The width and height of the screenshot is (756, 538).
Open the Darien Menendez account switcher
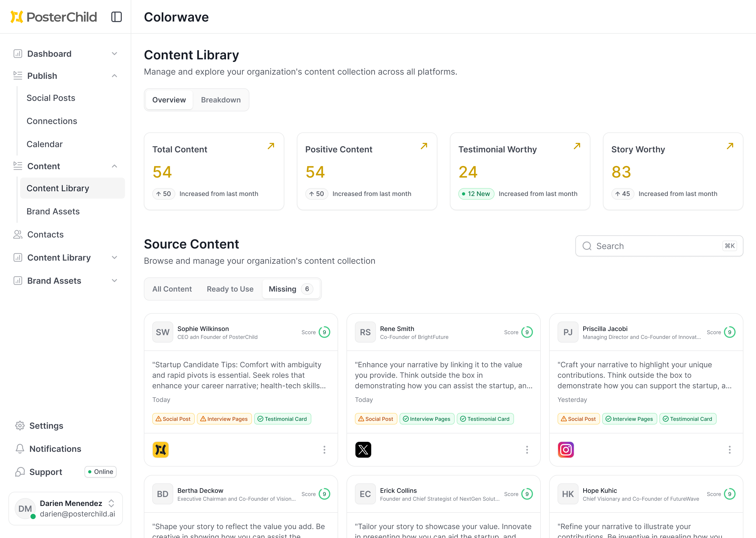tap(111, 503)
